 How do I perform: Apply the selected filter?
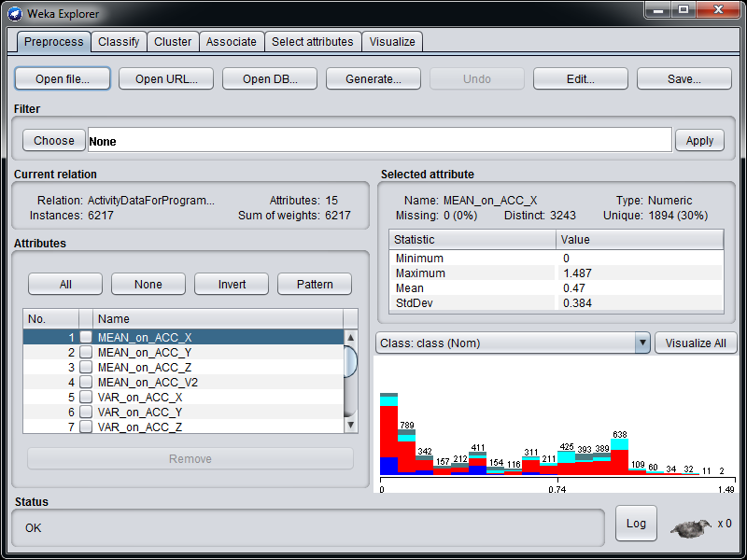(x=699, y=141)
